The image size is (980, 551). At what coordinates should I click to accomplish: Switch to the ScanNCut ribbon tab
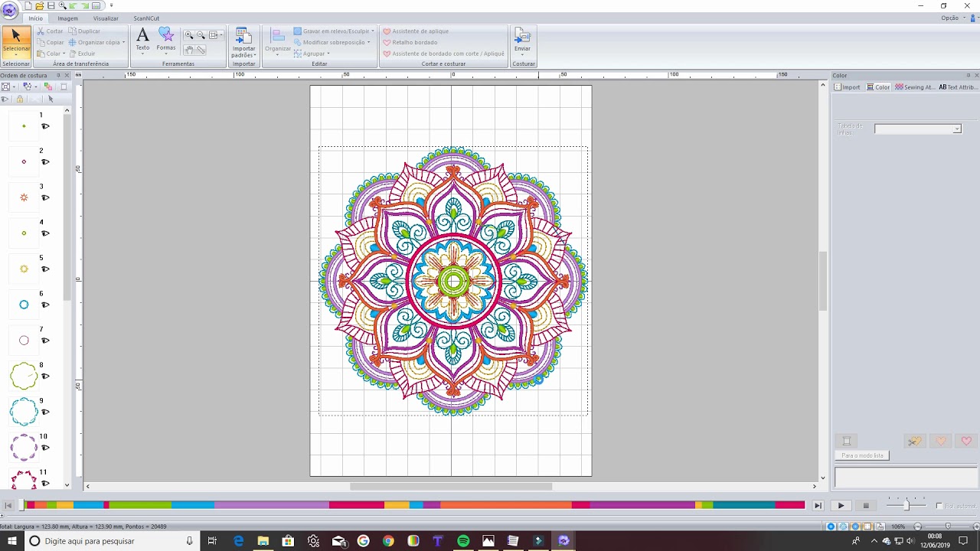pyautogui.click(x=146, y=18)
